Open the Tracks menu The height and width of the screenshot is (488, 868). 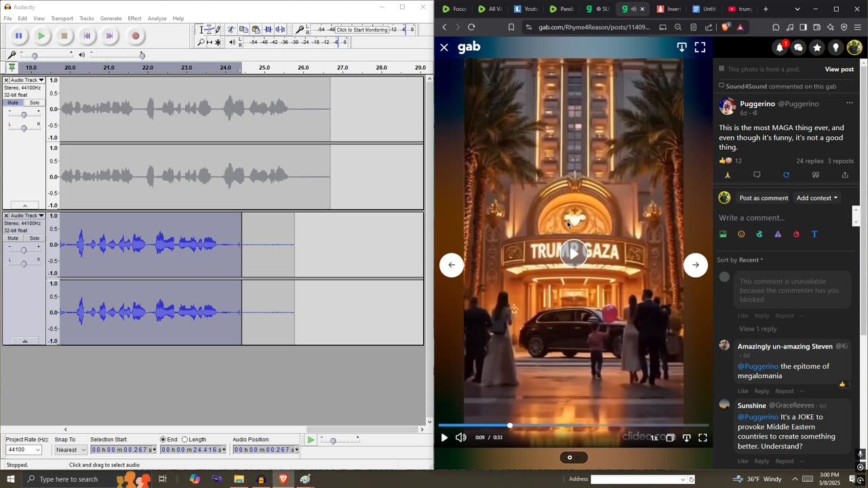(87, 18)
